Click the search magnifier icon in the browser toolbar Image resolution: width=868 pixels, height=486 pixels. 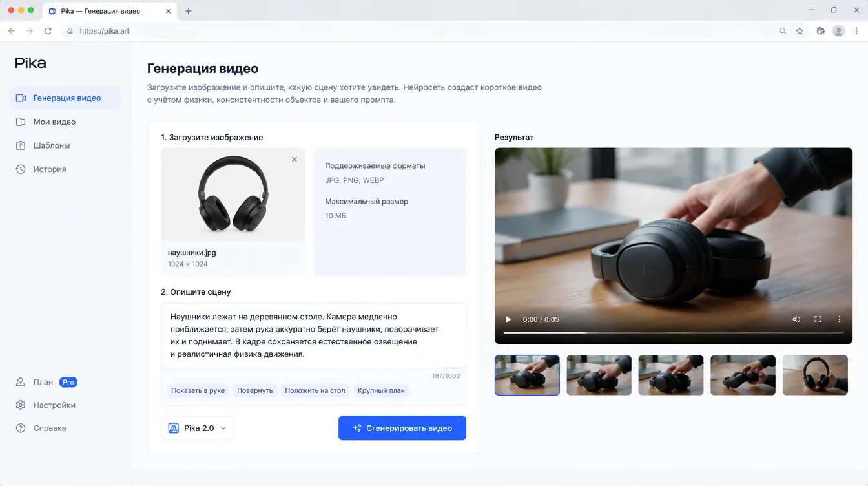(783, 31)
